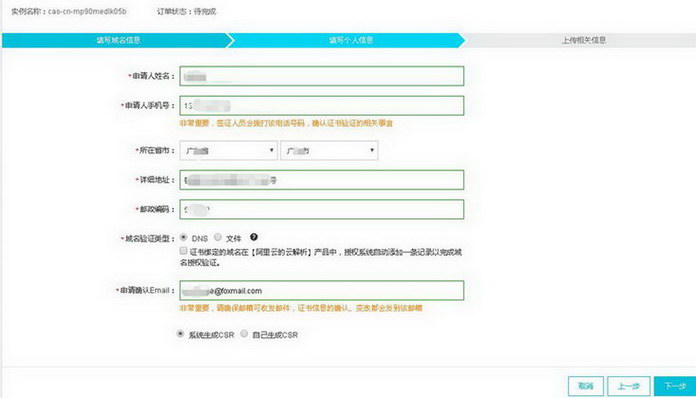The image size is (696, 398).
Task: Choose the 系统生成CSR option
Action: (x=180, y=334)
